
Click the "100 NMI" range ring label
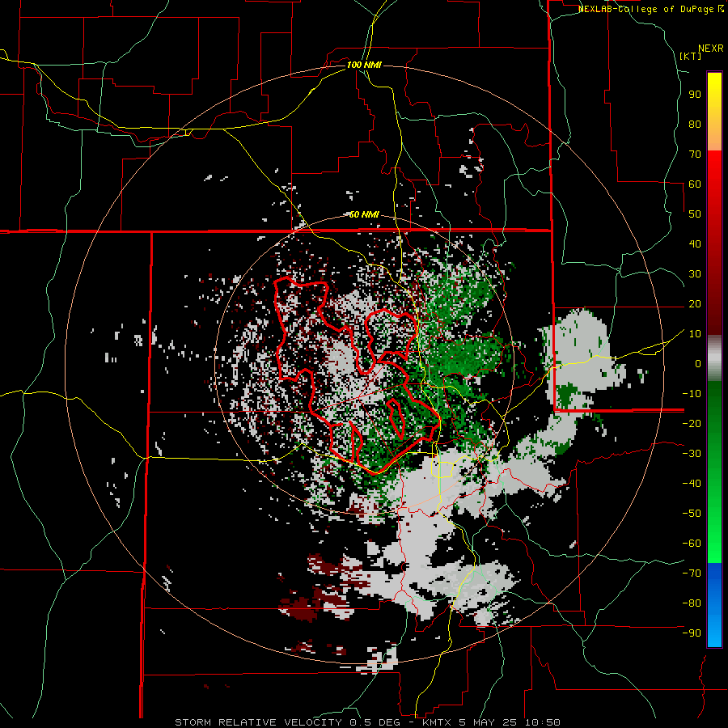(x=364, y=65)
